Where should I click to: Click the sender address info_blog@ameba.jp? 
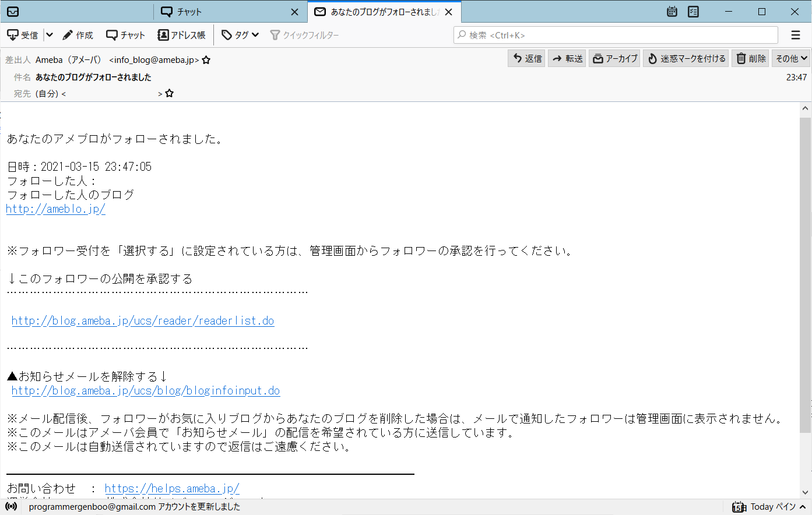pos(154,60)
